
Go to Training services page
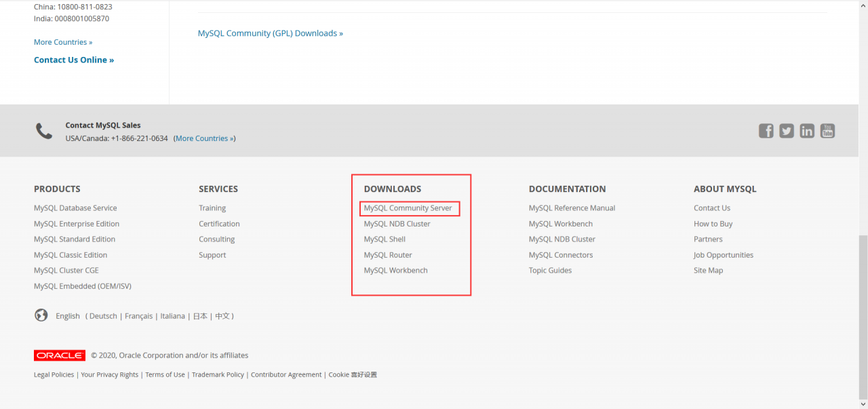point(212,208)
